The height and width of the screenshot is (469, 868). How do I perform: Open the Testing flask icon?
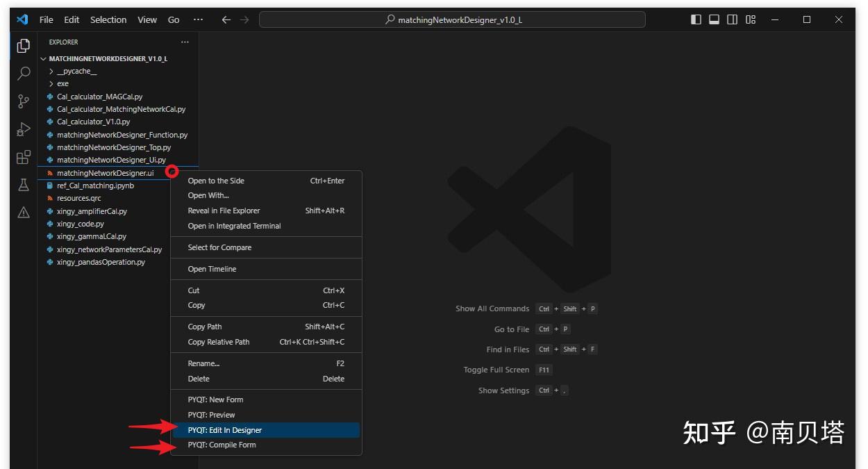coord(24,185)
